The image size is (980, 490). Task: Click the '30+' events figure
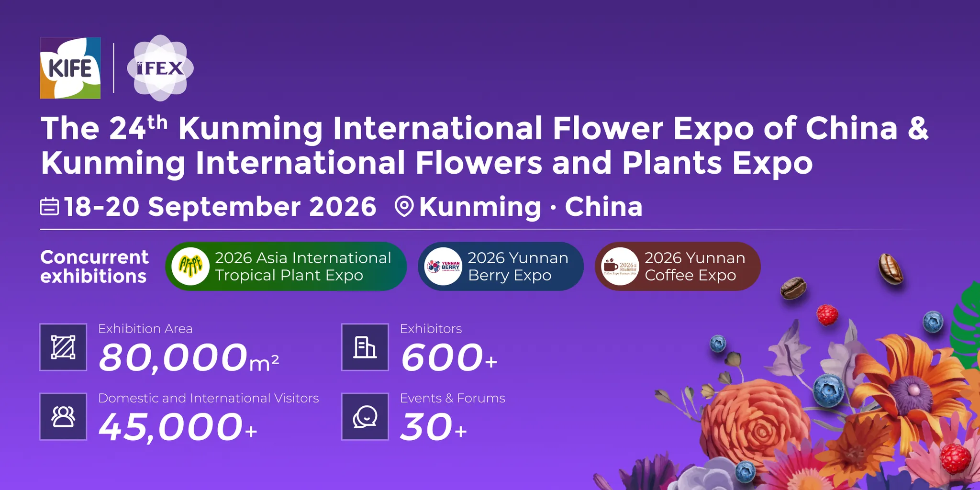pyautogui.click(x=434, y=427)
